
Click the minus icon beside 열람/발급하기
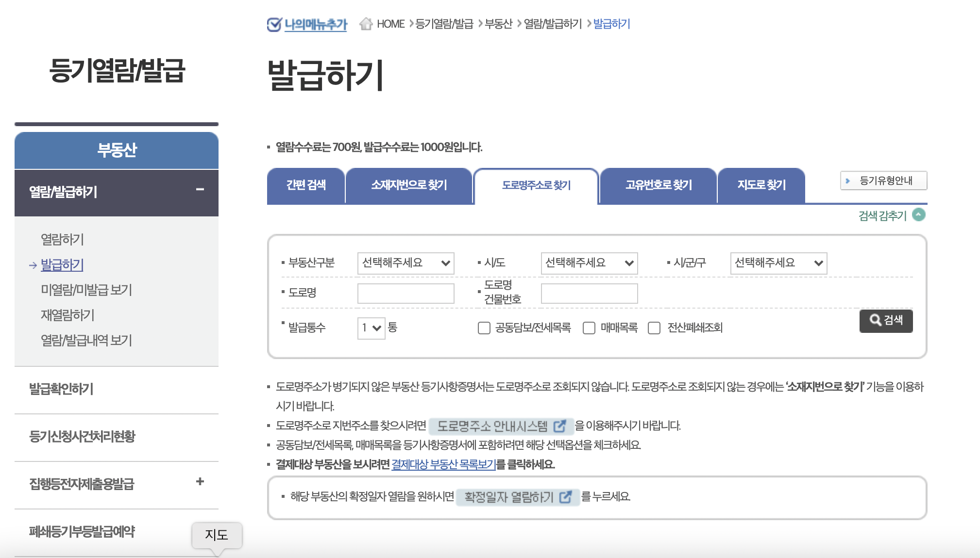(200, 190)
